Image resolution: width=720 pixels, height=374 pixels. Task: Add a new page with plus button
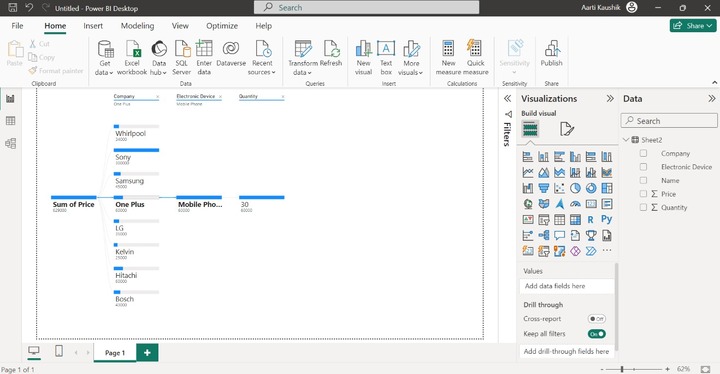point(147,352)
